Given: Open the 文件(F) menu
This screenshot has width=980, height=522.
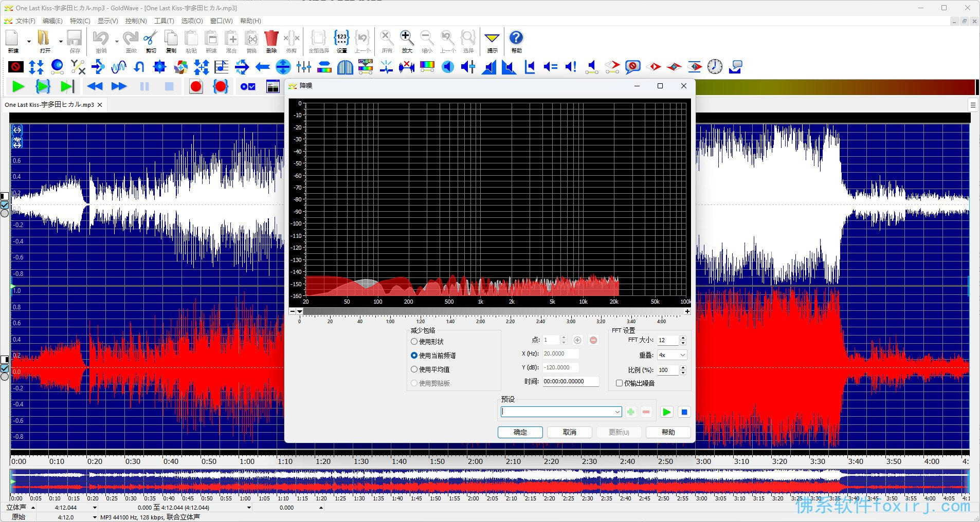Looking at the screenshot, I should pos(25,21).
